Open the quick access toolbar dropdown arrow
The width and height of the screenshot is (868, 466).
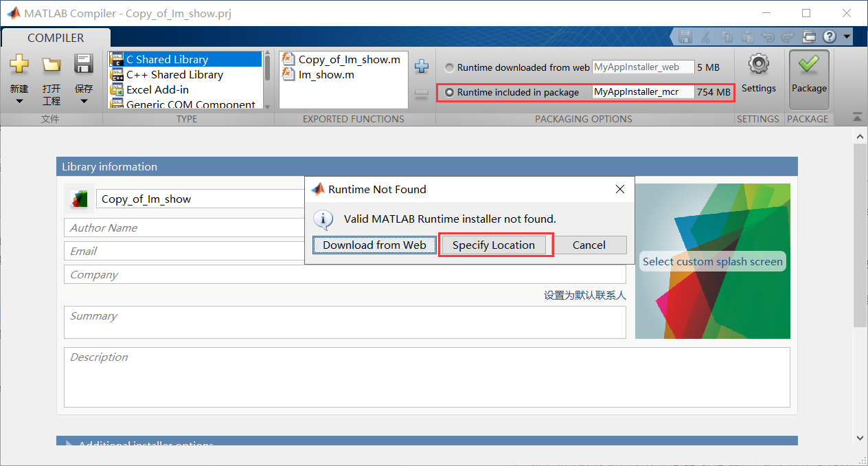pyautogui.click(x=846, y=37)
